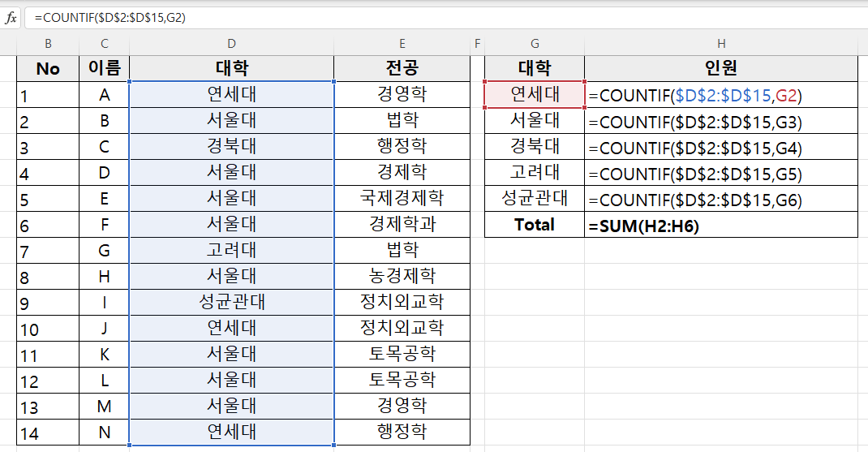Select column F header
Screen dimensions: 868x452
tap(477, 44)
